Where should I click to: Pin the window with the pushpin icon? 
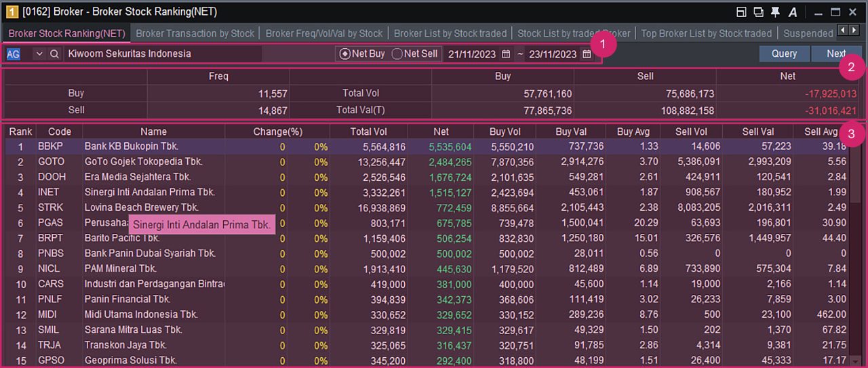click(x=775, y=12)
